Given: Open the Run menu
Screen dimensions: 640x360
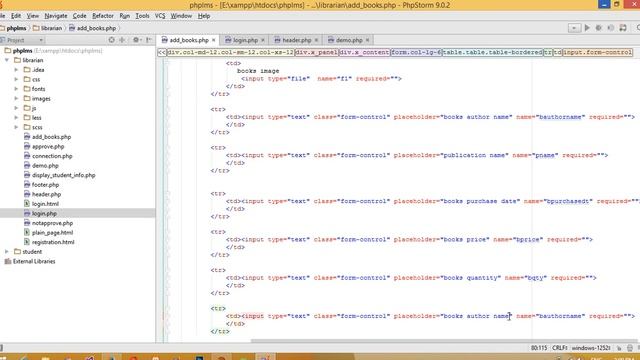Looking at the screenshot, I should click(124, 16).
